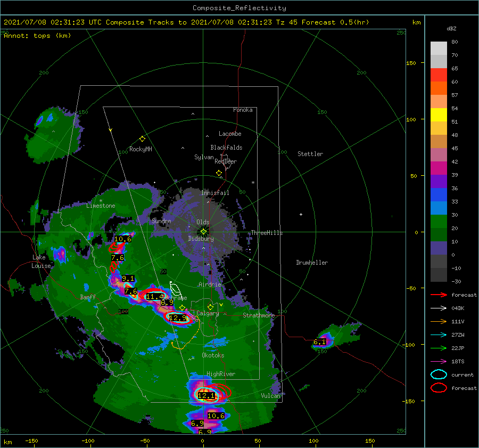This screenshot has height=448, width=479.
Task: Click the Composite_Reflectivity title
Action: [x=240, y=8]
